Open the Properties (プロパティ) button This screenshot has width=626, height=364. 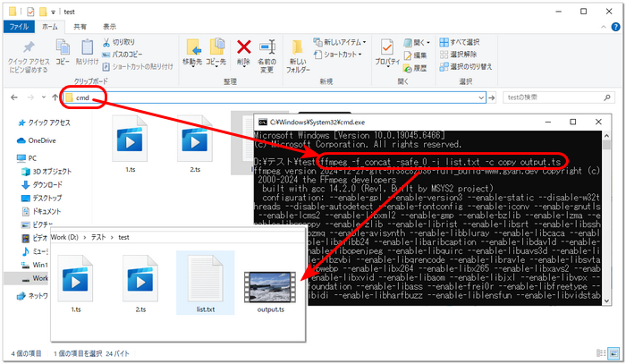[387, 52]
